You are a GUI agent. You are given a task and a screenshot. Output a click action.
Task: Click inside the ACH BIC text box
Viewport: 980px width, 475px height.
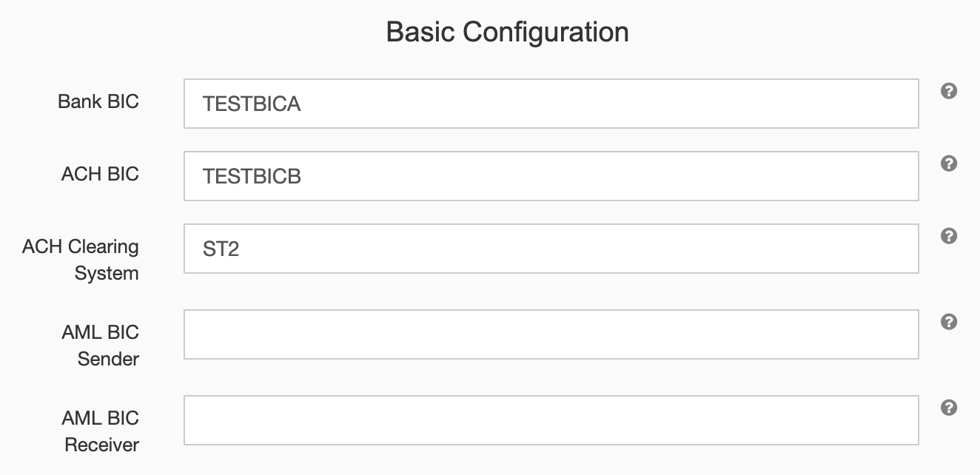(x=551, y=176)
